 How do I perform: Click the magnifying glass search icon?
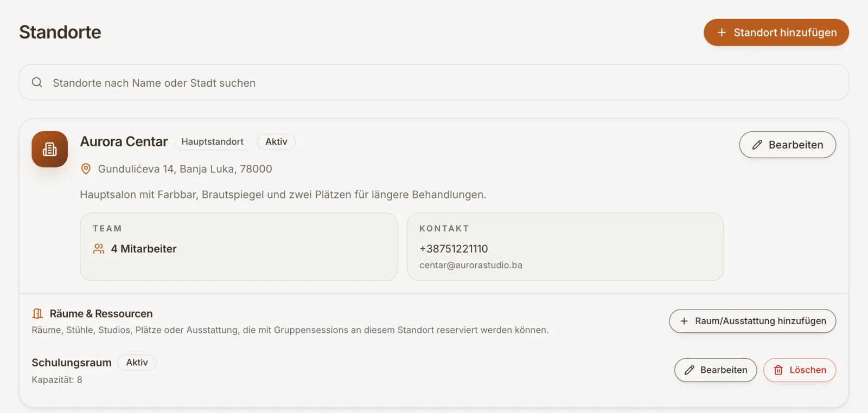click(x=37, y=82)
